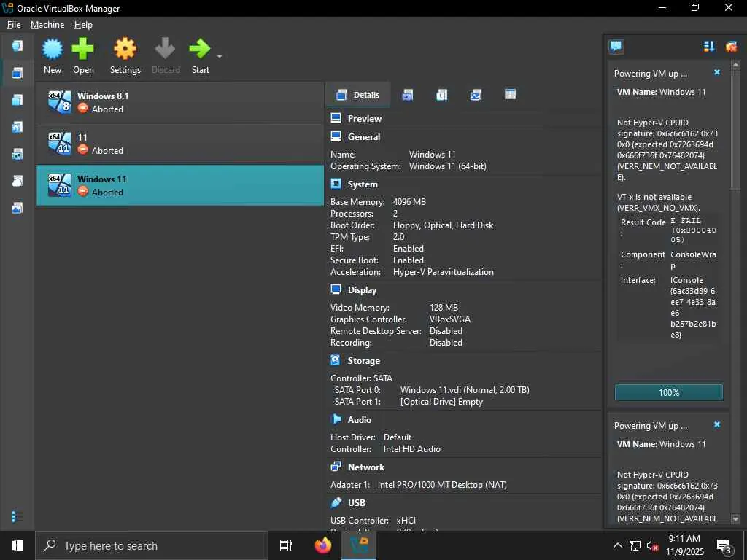Image resolution: width=747 pixels, height=560 pixels.
Task: Expand the Start button dropdown arrow
Action: click(x=220, y=57)
